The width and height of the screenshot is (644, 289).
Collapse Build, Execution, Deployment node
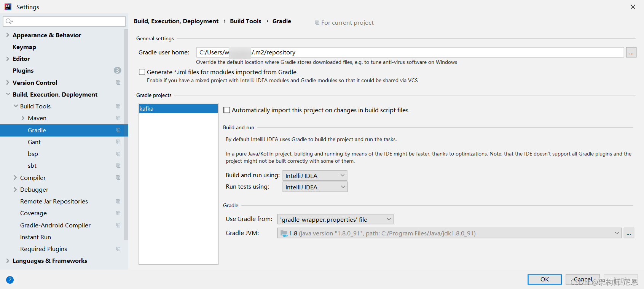click(8, 94)
